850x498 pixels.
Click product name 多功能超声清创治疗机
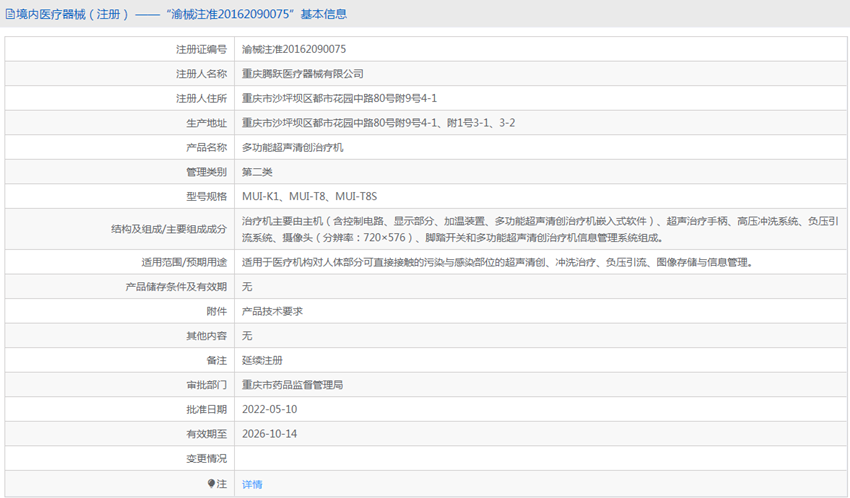[x=292, y=147]
